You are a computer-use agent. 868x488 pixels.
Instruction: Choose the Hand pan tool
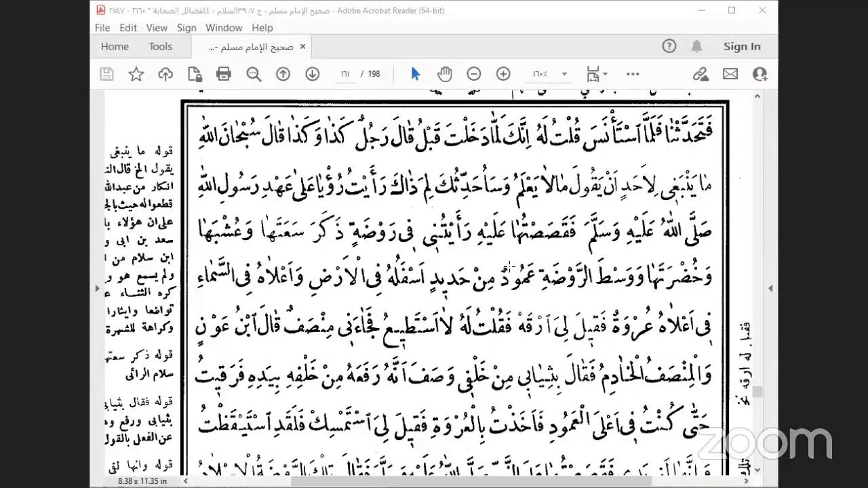pyautogui.click(x=445, y=74)
